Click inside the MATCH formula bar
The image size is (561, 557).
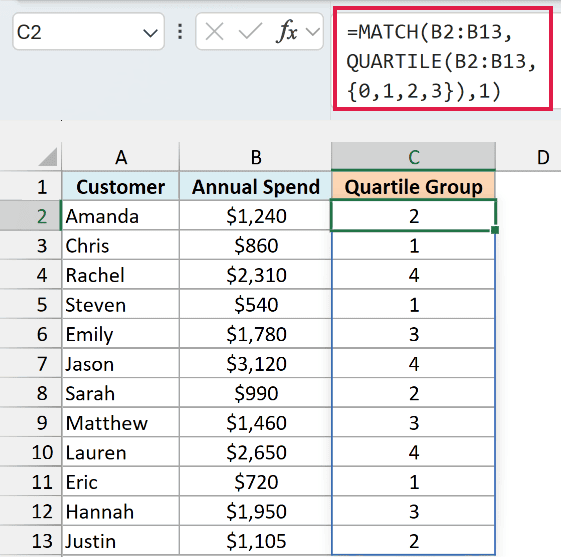pyautogui.click(x=443, y=59)
